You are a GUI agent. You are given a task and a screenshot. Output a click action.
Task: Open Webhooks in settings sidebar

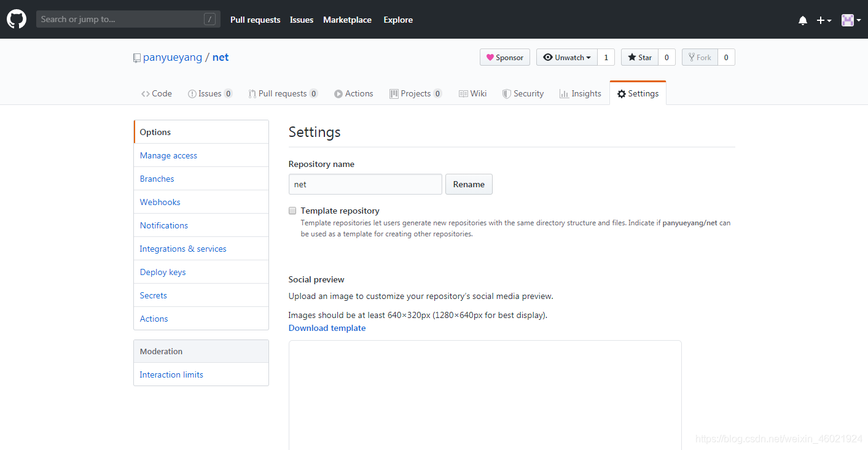pos(201,202)
